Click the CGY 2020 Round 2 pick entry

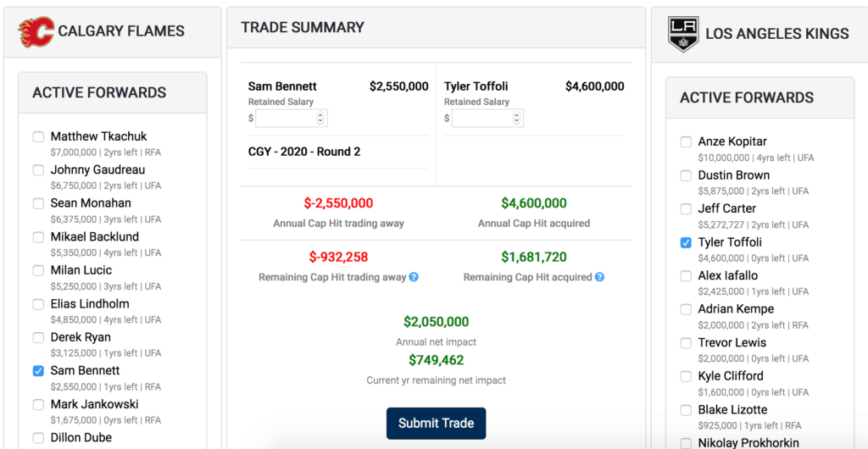pyautogui.click(x=304, y=152)
